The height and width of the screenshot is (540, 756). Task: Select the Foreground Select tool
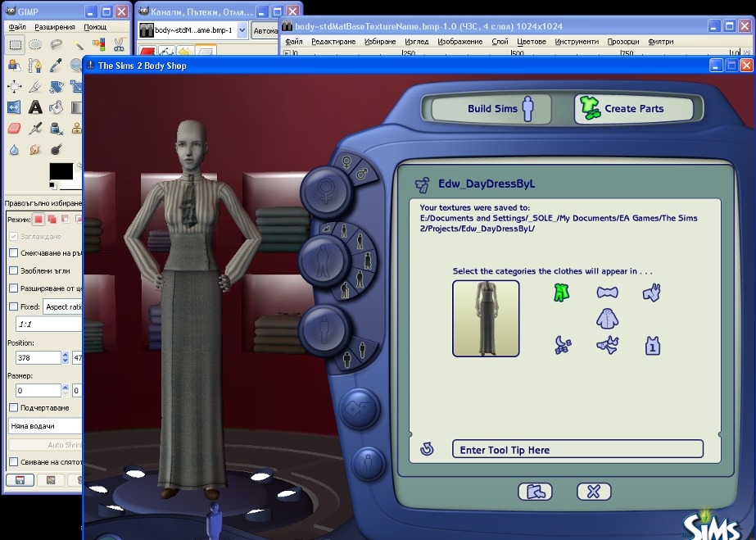pyautogui.click(x=15, y=66)
